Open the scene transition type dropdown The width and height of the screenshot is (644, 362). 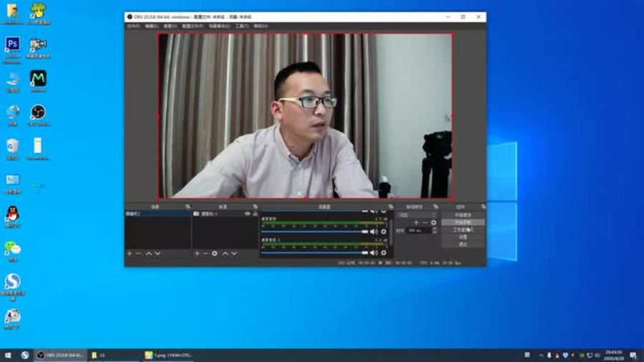point(417,215)
